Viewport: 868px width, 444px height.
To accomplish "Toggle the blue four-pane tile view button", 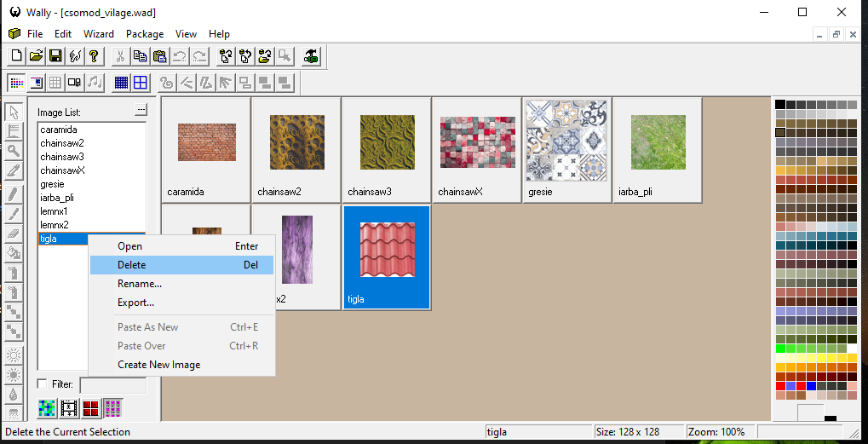I will pos(141,83).
